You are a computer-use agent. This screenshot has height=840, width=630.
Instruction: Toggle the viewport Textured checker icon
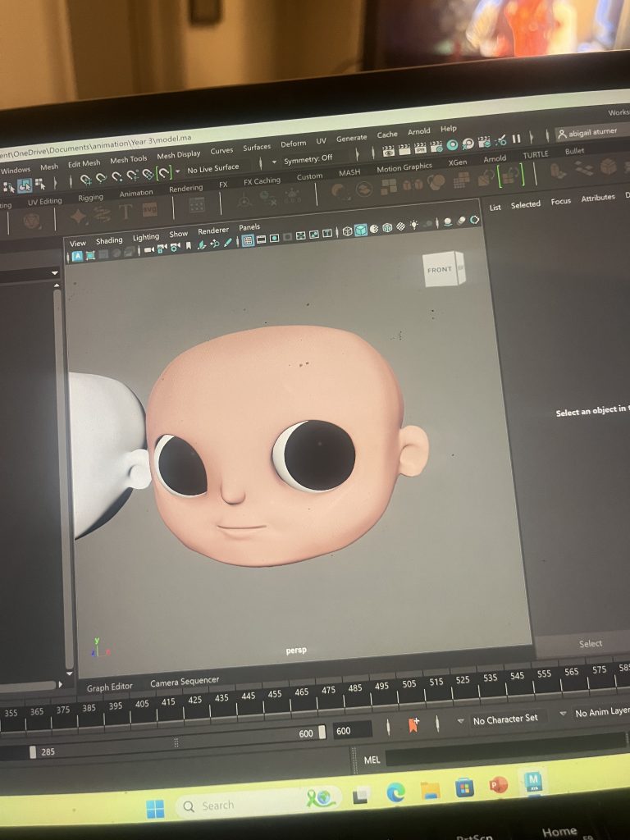400,226
